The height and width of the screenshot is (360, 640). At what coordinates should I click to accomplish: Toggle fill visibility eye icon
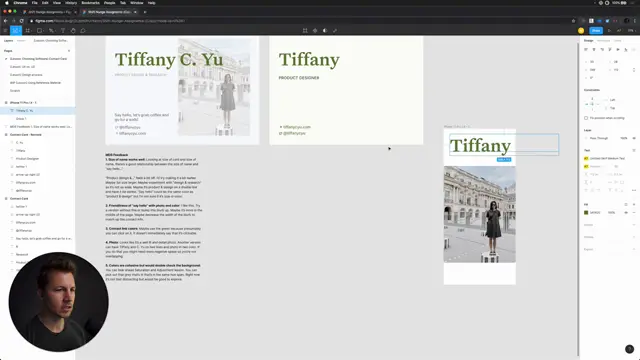[x=626, y=213]
